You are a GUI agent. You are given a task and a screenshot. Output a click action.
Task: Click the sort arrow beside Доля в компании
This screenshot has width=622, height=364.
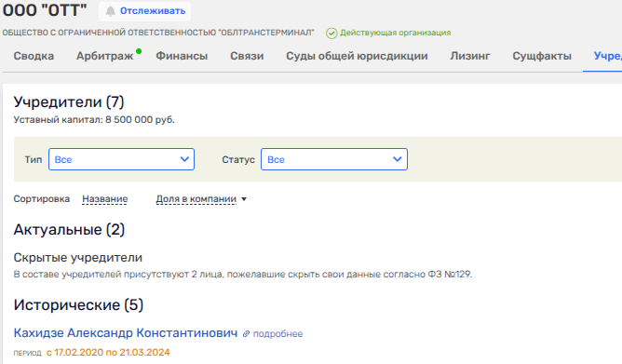click(244, 199)
